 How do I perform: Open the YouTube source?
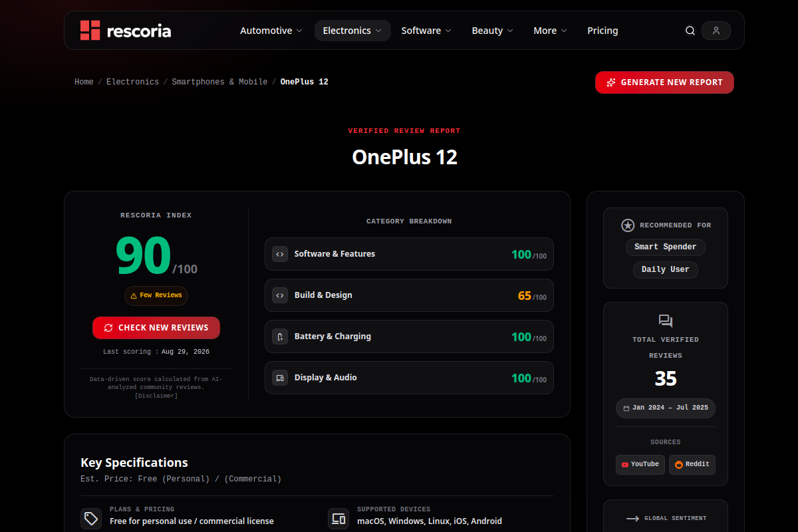640,464
